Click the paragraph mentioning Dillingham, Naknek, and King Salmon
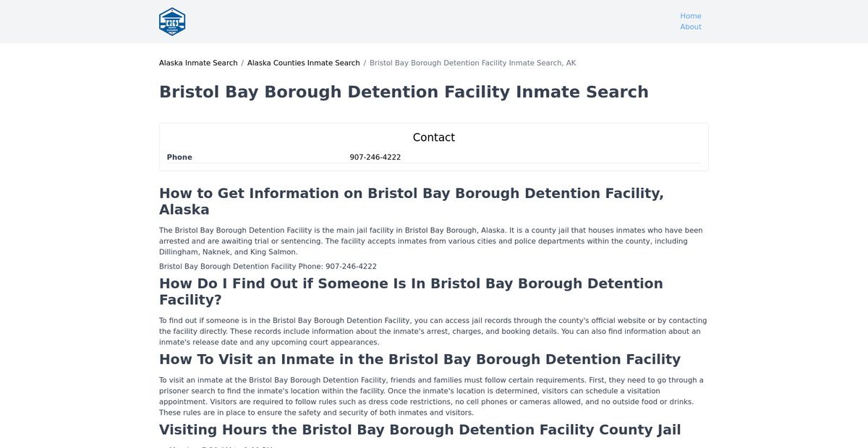This screenshot has width=868, height=448. [x=430, y=241]
